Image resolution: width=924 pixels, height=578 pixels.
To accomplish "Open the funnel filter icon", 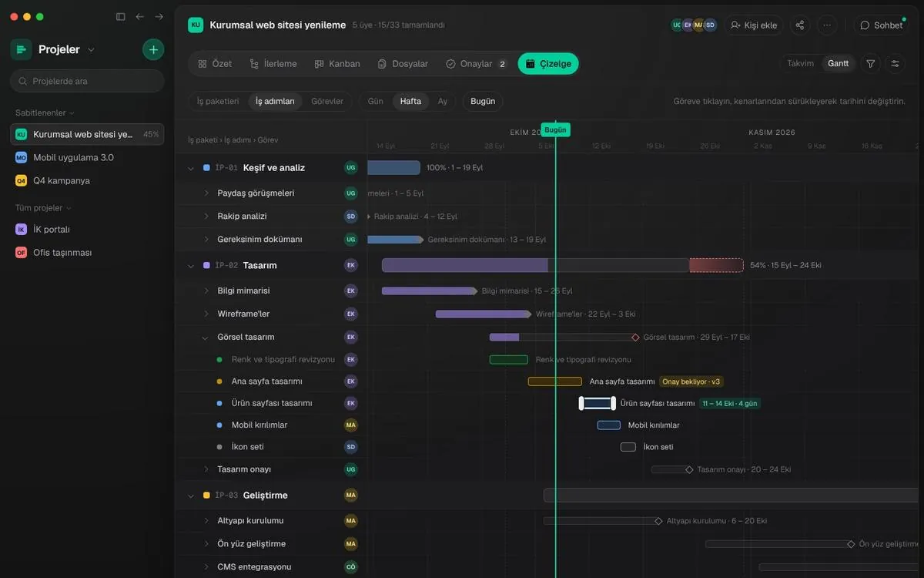I will coord(871,63).
